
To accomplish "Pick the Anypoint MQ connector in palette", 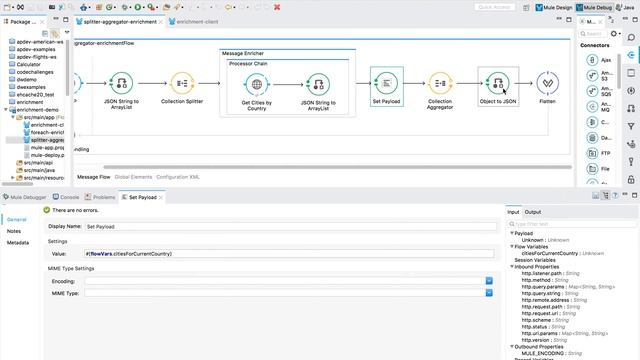I will (598, 107).
